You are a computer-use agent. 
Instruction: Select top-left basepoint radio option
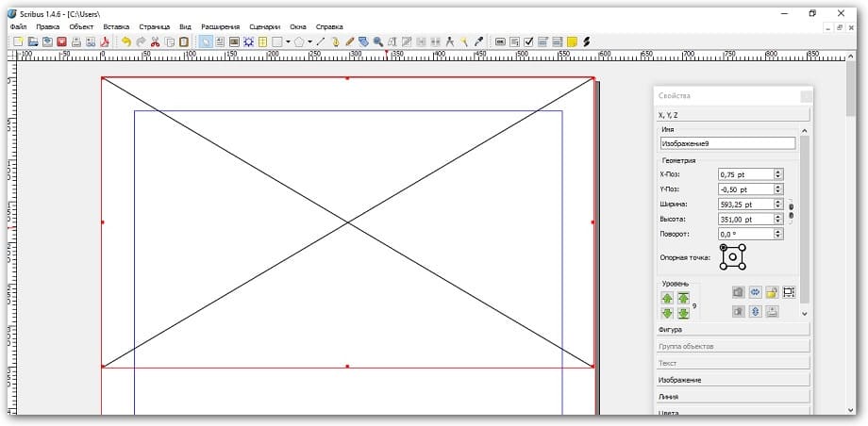click(724, 248)
